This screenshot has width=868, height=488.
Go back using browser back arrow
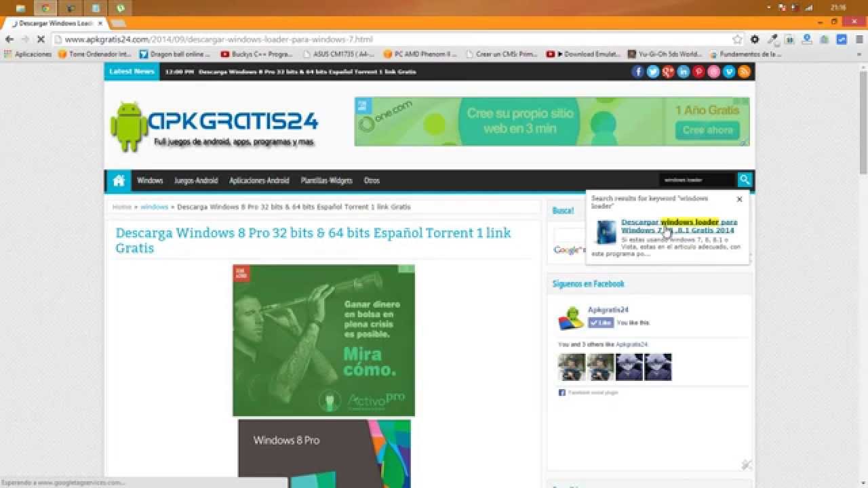pyautogui.click(x=9, y=39)
